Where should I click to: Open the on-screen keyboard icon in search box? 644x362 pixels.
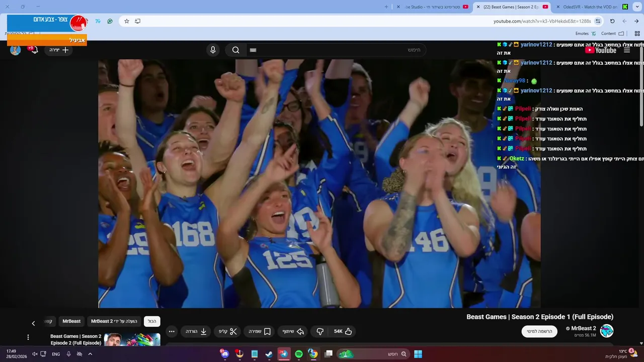pyautogui.click(x=253, y=50)
